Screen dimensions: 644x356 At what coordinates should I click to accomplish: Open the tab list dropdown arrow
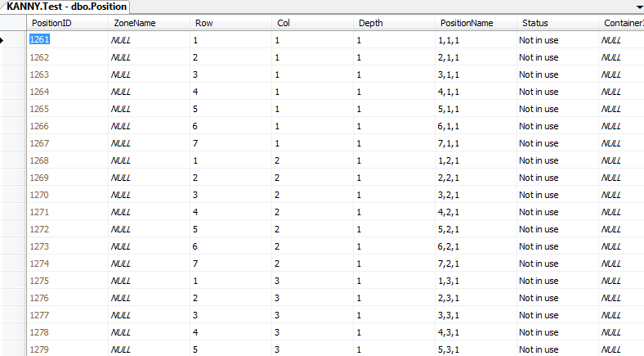(639, 7)
